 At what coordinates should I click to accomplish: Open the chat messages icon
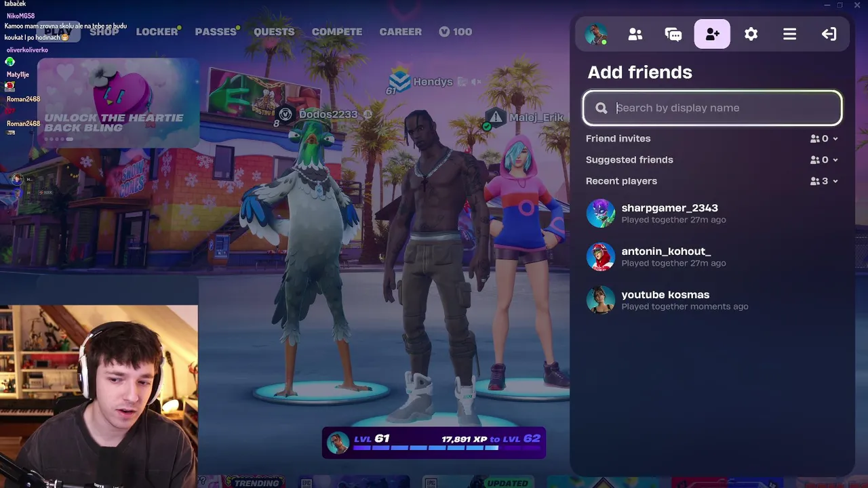click(x=673, y=34)
